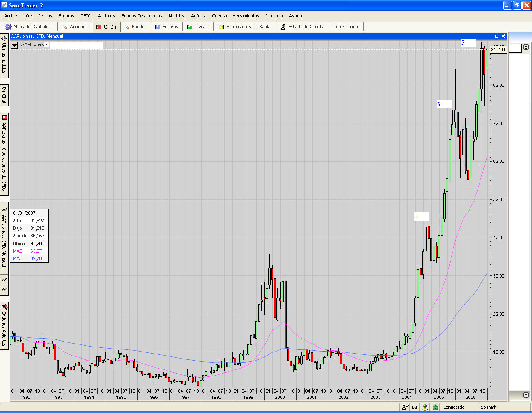The height and width of the screenshot is (413, 532).
Task: Show the Últimas noticias side tab
Action: click(4, 55)
